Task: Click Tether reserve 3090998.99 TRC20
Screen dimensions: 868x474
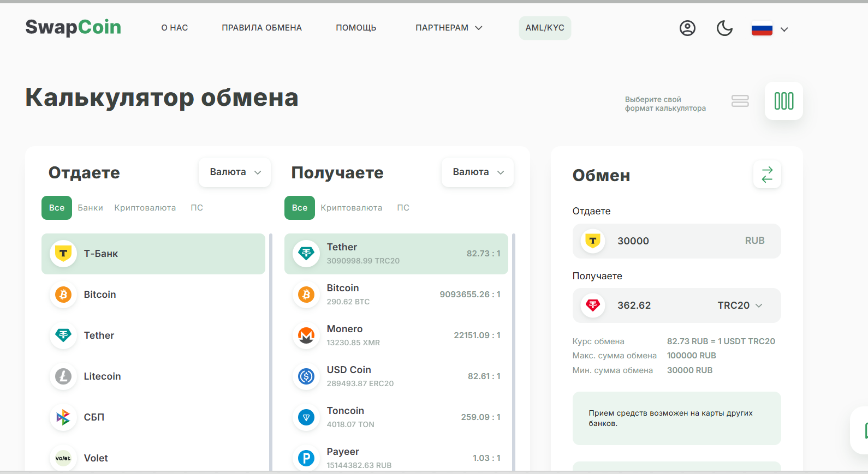Action: (x=363, y=261)
